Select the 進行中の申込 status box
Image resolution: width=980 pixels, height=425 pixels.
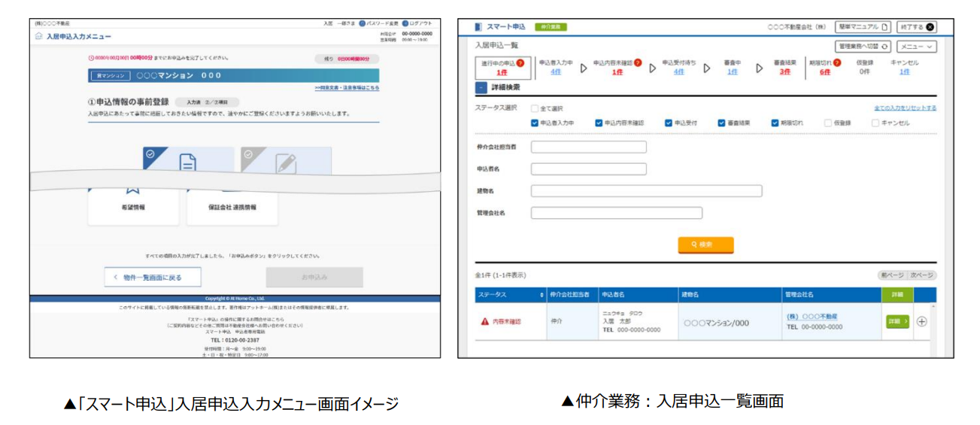click(x=502, y=68)
